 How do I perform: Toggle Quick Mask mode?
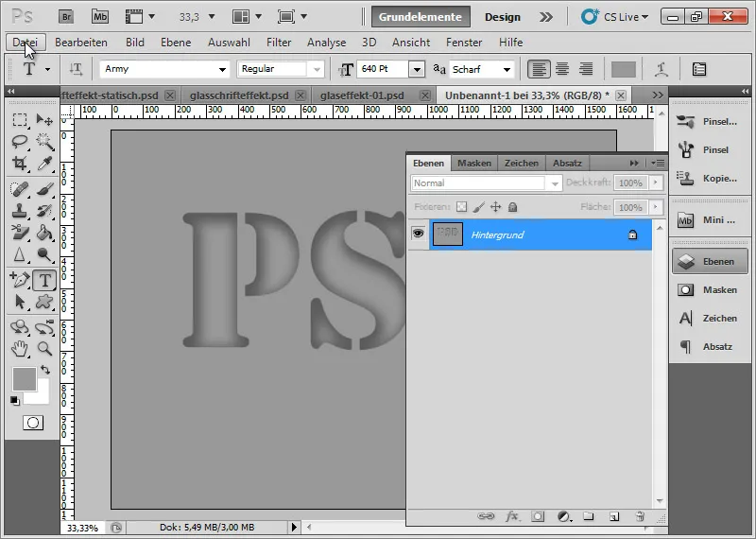33,424
